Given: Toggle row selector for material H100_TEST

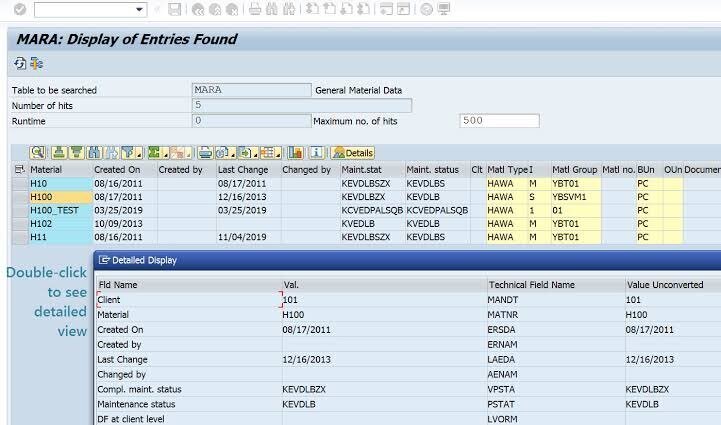Looking at the screenshot, I should click(x=19, y=210).
